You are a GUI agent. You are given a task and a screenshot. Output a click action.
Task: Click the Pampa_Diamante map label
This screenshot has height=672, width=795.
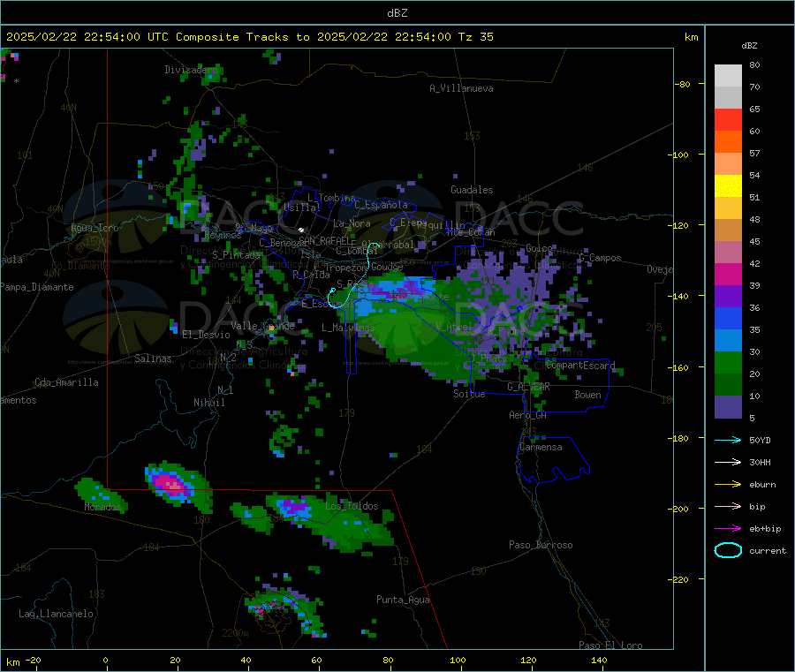click(36, 287)
